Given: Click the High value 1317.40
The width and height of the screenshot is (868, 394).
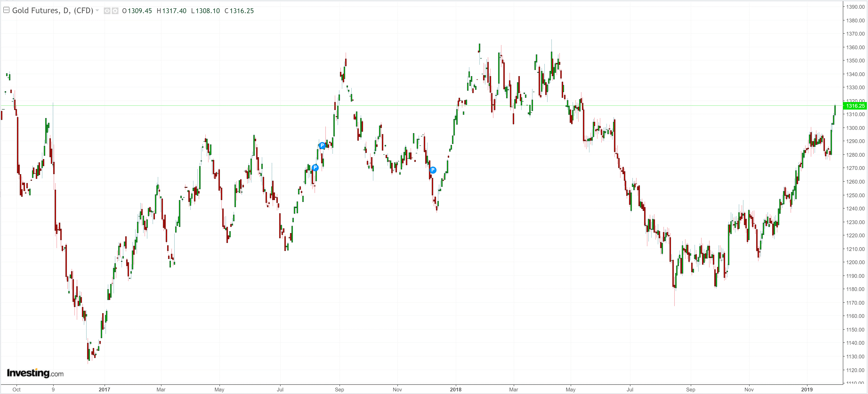Looking at the screenshot, I should tap(174, 11).
